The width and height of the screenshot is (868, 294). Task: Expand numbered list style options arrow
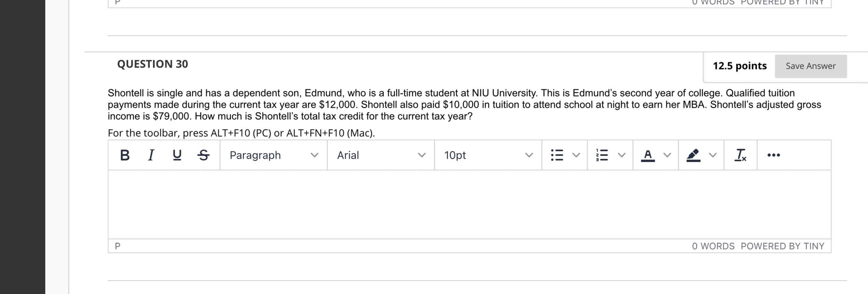click(x=622, y=155)
